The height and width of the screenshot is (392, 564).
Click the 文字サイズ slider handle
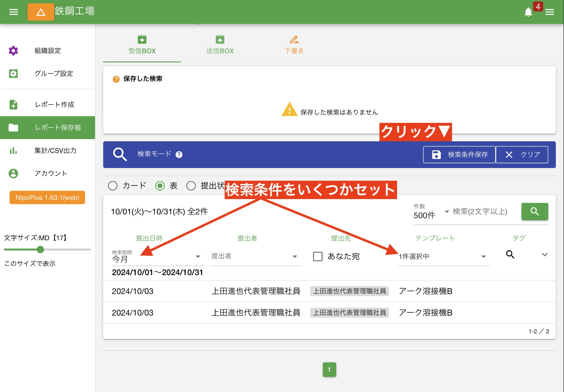[40, 249]
